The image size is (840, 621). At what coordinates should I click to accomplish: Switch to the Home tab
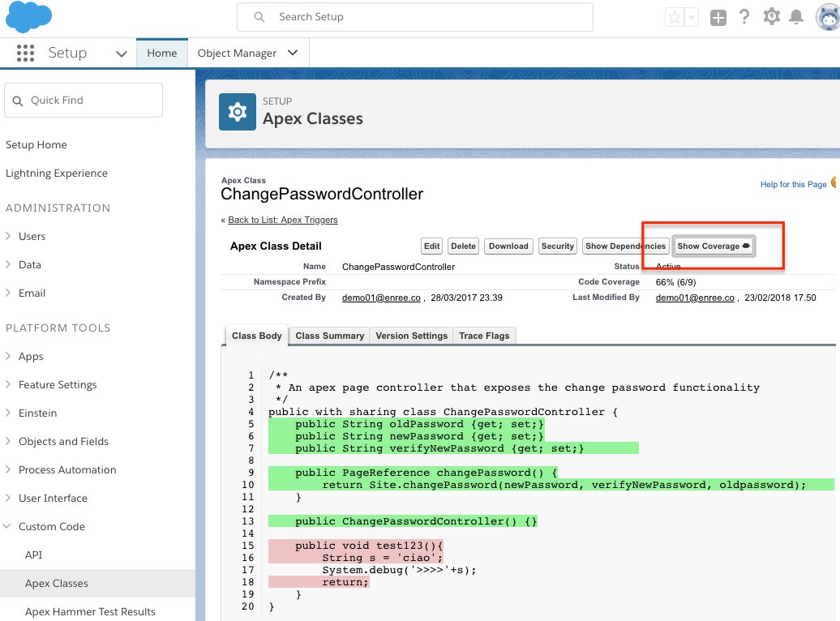(162, 53)
